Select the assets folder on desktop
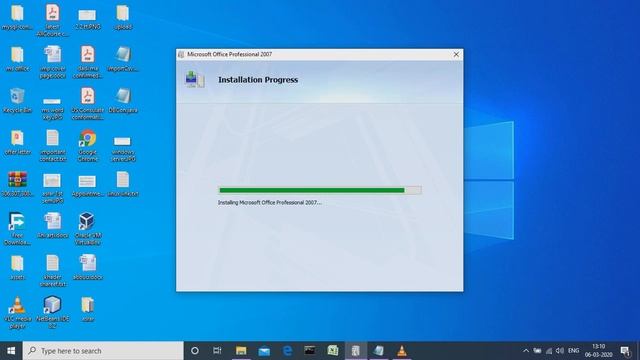The height and width of the screenshot is (360, 640). (x=17, y=267)
